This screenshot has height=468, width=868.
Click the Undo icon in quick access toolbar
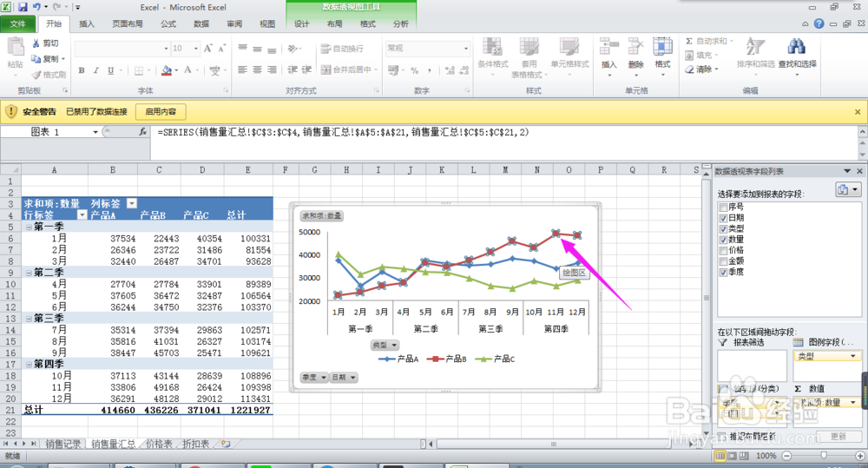(36, 7)
